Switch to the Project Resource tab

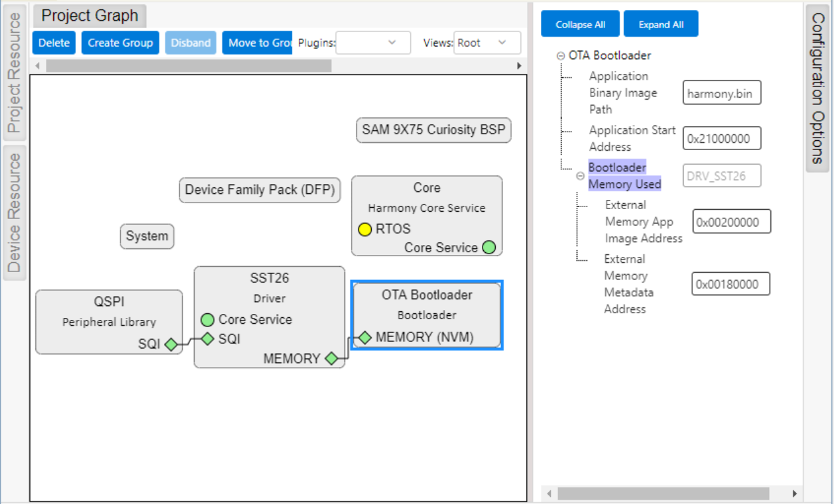coord(14,73)
